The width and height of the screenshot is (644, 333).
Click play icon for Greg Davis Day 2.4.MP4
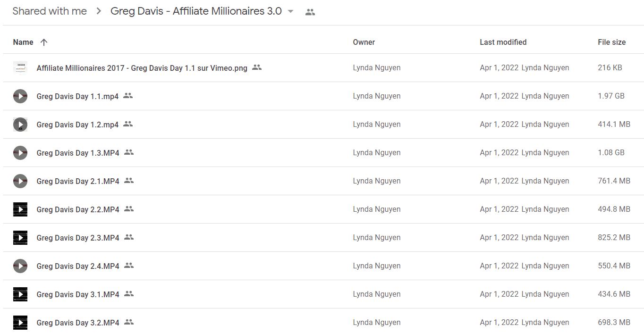[x=20, y=266]
